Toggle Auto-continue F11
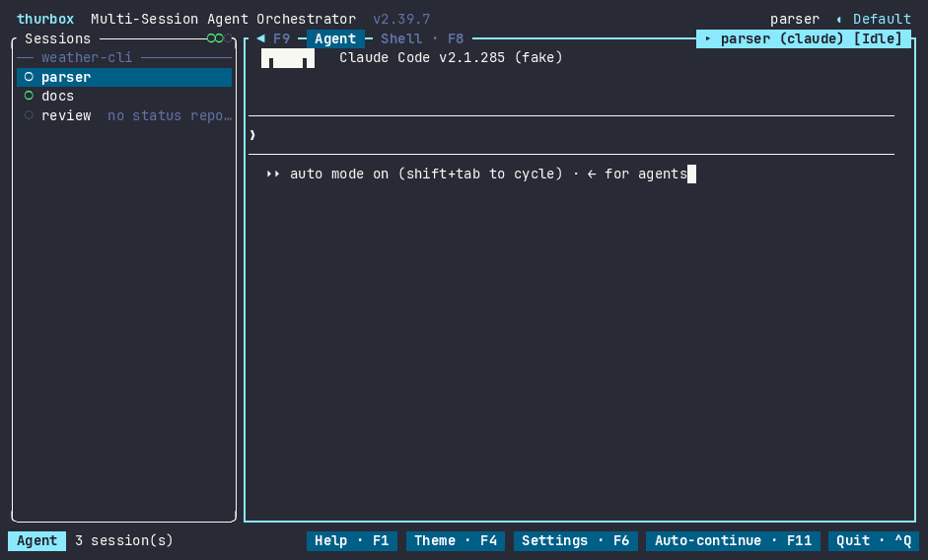 [x=733, y=541]
